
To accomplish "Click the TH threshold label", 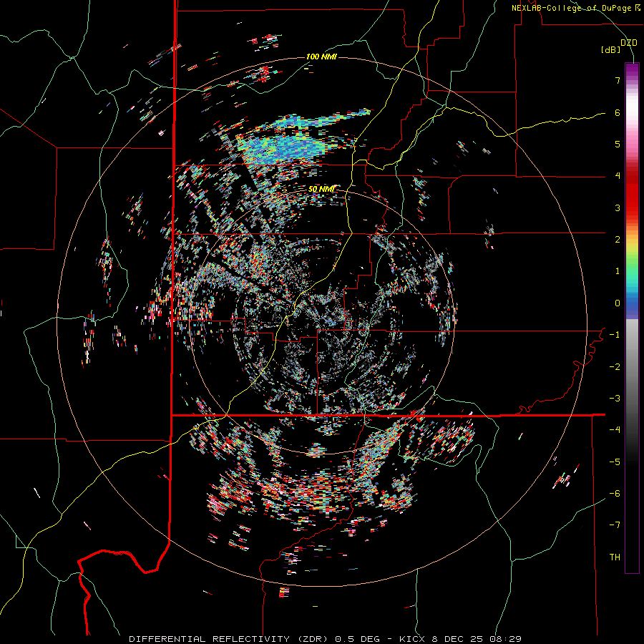I will click(x=615, y=557).
